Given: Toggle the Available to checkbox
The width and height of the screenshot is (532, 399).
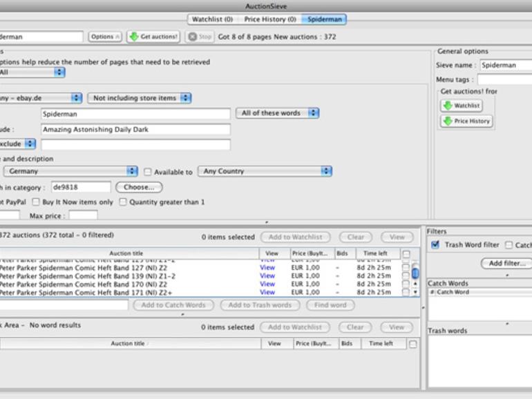Looking at the screenshot, I should coord(148,172).
